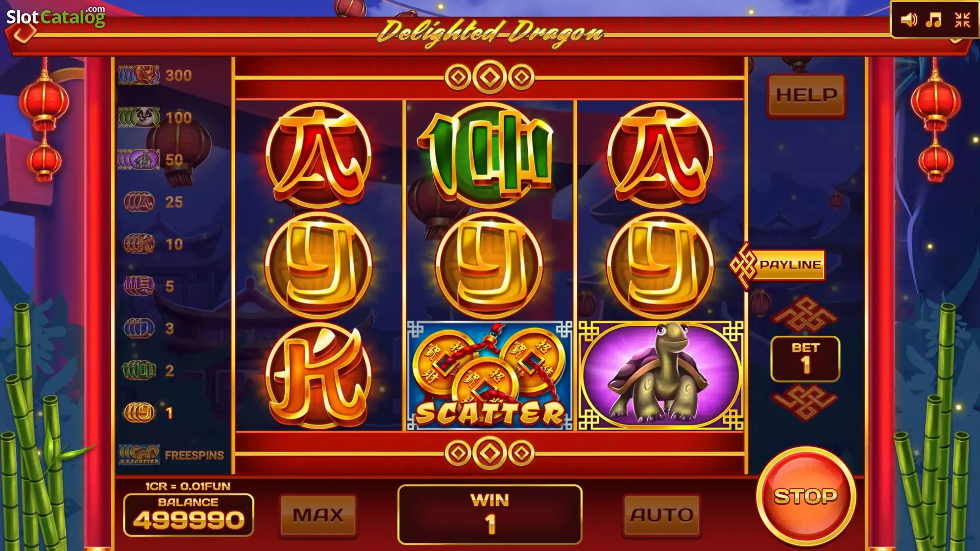980x551 pixels.
Task: Select the FREESPINS scatter paytable entry
Action: pos(171,455)
